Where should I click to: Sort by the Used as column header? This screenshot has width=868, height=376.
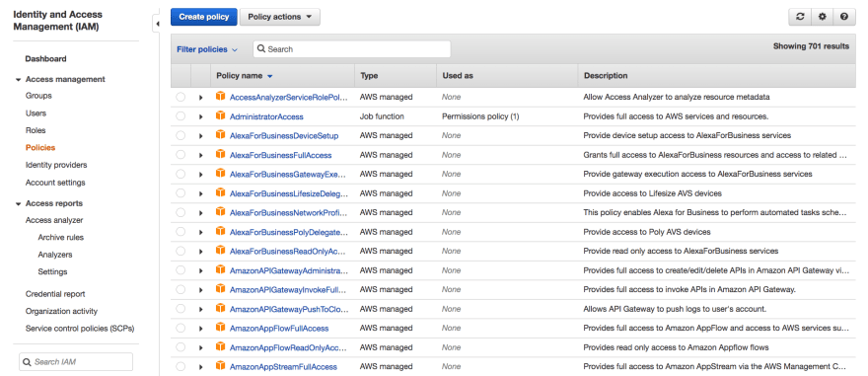pos(458,76)
